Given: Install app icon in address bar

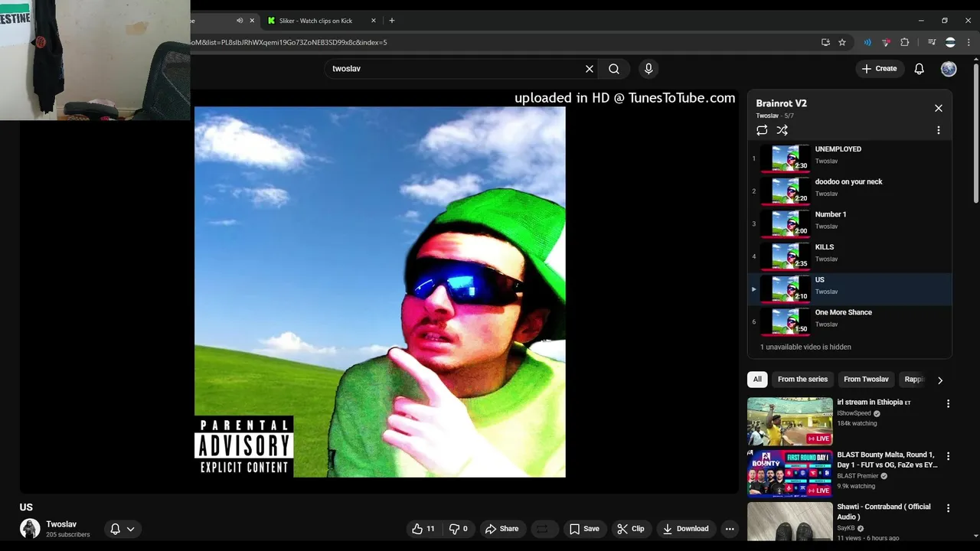Looking at the screenshot, I should pos(825,42).
